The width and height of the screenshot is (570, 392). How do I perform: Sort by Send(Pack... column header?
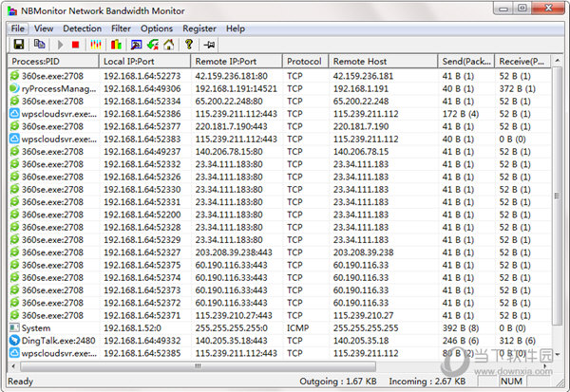pos(466,61)
